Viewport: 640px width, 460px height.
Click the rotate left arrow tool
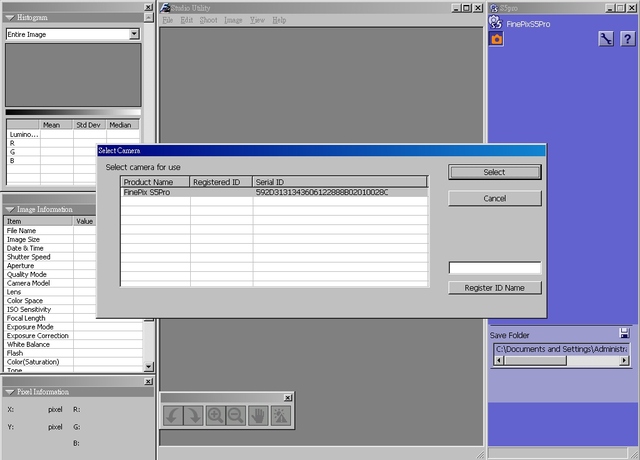point(173,416)
